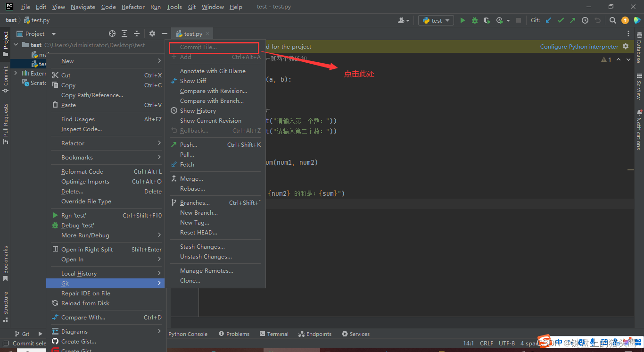Image resolution: width=644 pixels, height=352 pixels.
Task: Open the Project view selector dropdown
Action: pos(53,34)
